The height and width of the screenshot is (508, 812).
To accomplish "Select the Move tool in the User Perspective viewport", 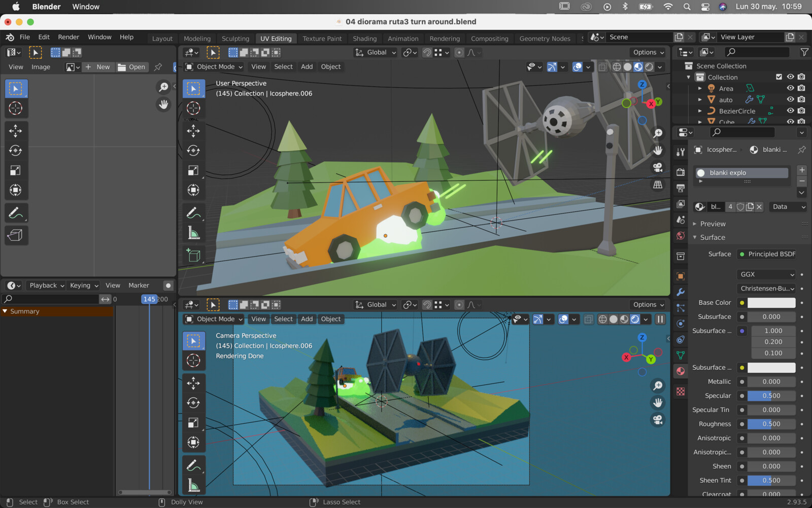I will click(193, 131).
